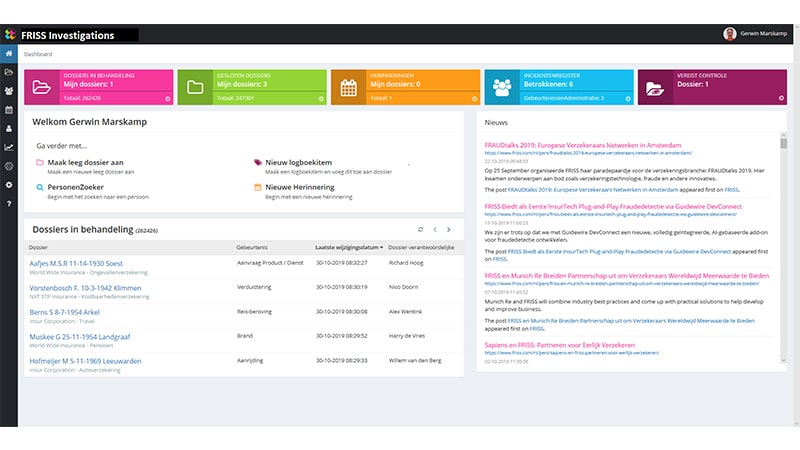
Task: Refresh the Dossiers in behandeling list
Action: [x=420, y=230]
